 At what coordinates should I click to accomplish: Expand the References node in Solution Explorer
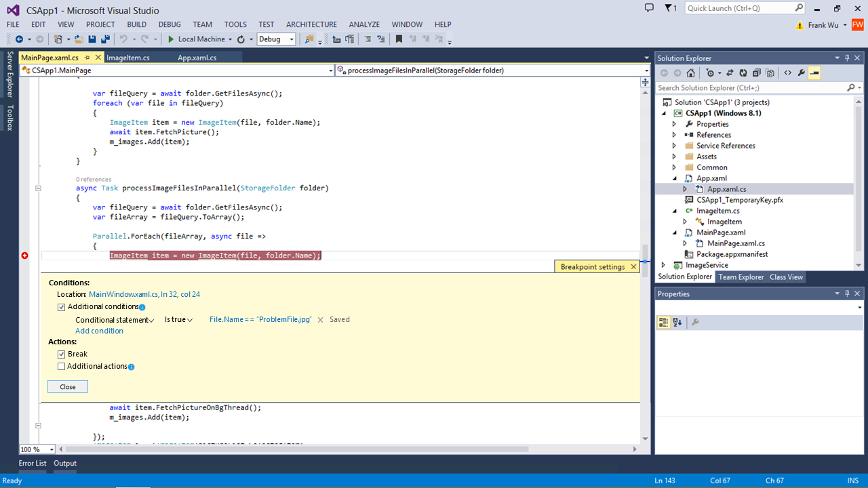pyautogui.click(x=674, y=135)
